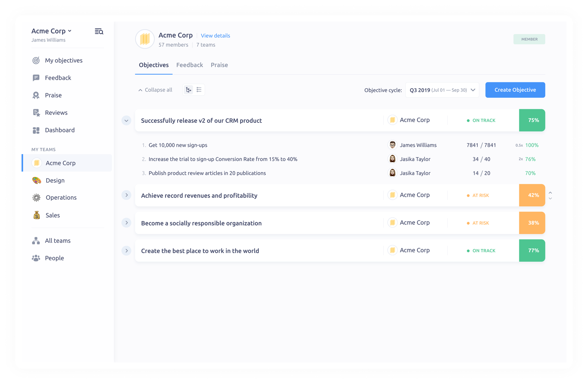The width and height of the screenshot is (588, 384).
Task: Click the 75% progress bar on CRM objective
Action: (532, 120)
